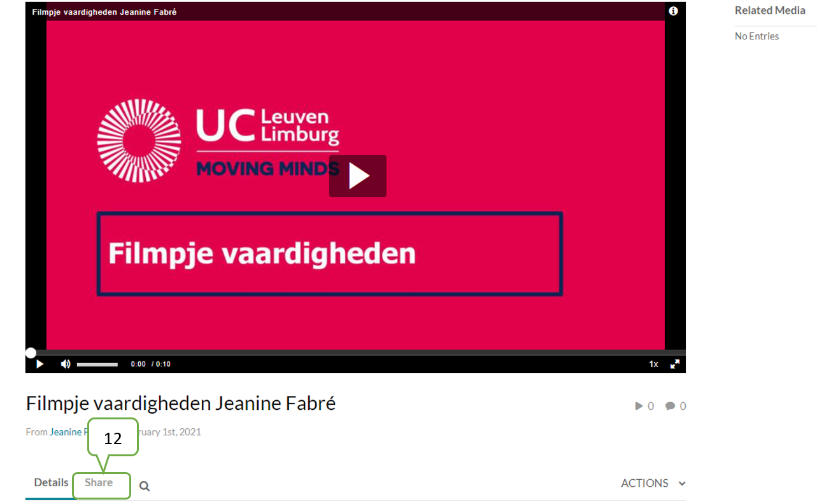Open the video info icon
The image size is (817, 504).
pos(673,11)
